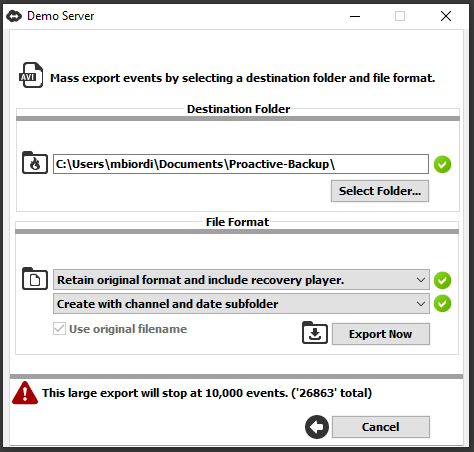
Task: Open the Retain original format dropdown
Action: [241, 280]
